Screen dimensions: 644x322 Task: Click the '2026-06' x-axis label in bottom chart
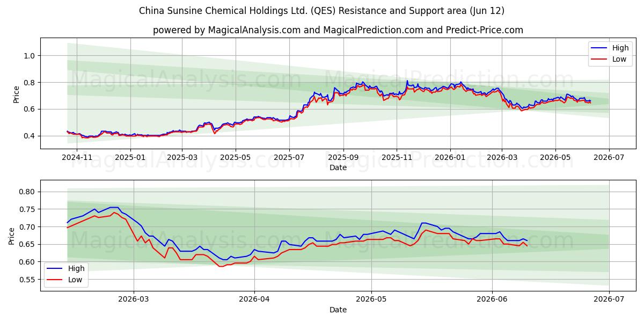pyautogui.click(x=492, y=299)
